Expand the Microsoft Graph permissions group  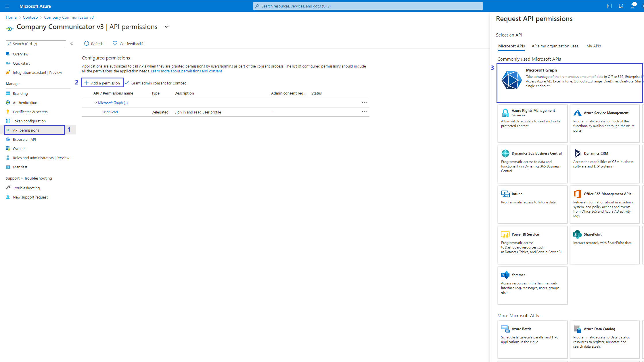[95, 103]
